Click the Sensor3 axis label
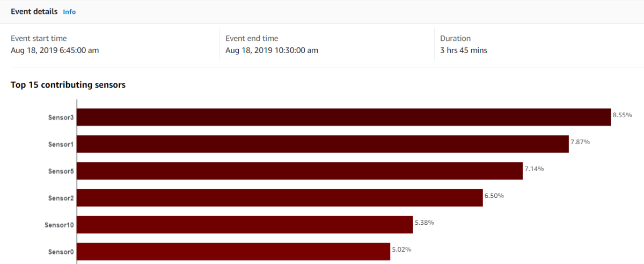 [61, 117]
